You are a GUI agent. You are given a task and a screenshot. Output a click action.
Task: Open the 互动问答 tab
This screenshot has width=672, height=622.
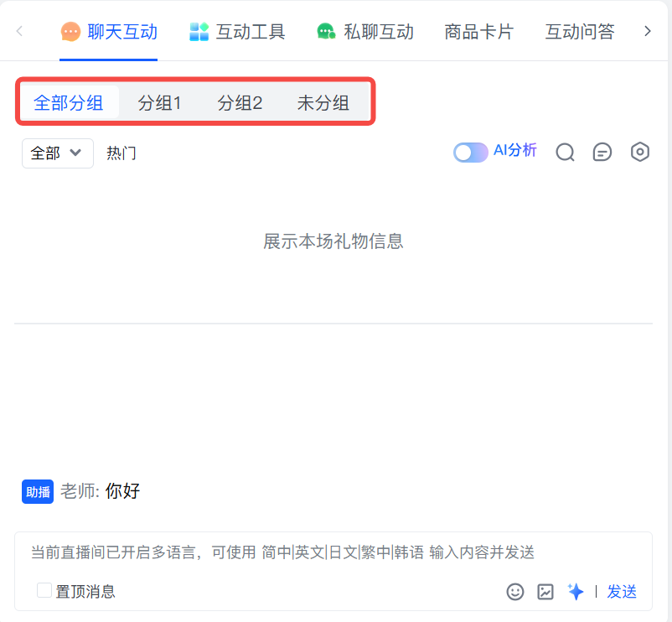point(580,32)
